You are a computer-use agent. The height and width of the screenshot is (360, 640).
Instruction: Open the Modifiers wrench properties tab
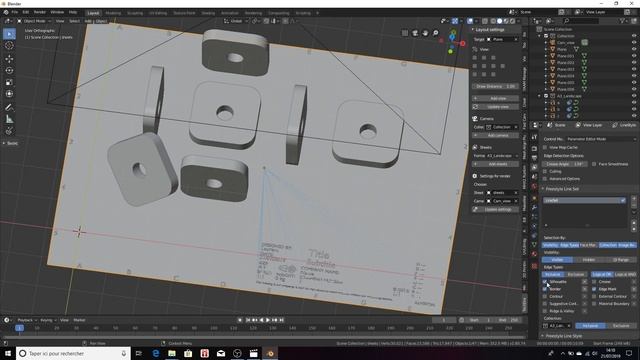click(x=534, y=208)
